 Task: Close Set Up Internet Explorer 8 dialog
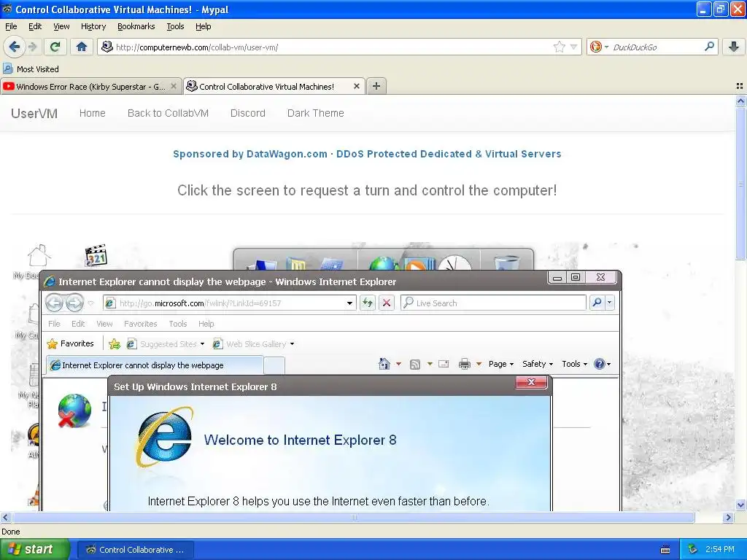coord(532,382)
